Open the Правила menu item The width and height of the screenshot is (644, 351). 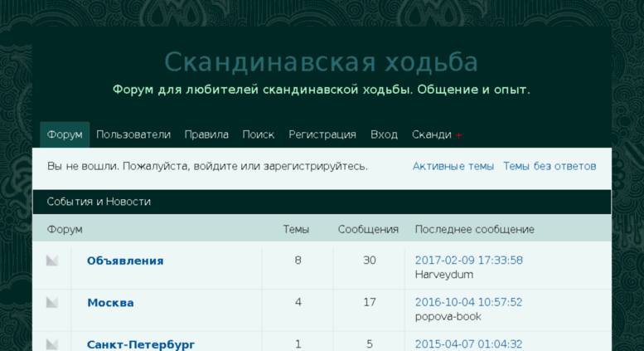(x=206, y=134)
